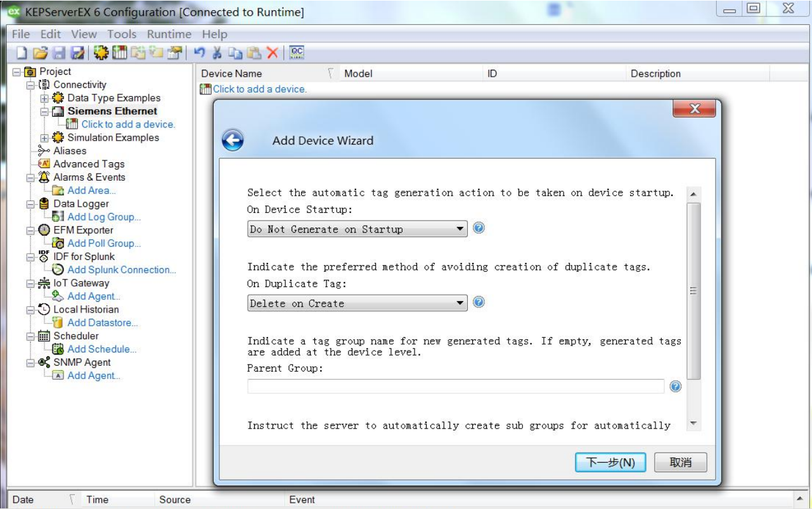Open the Edit menu
812x509 pixels.
coord(51,34)
